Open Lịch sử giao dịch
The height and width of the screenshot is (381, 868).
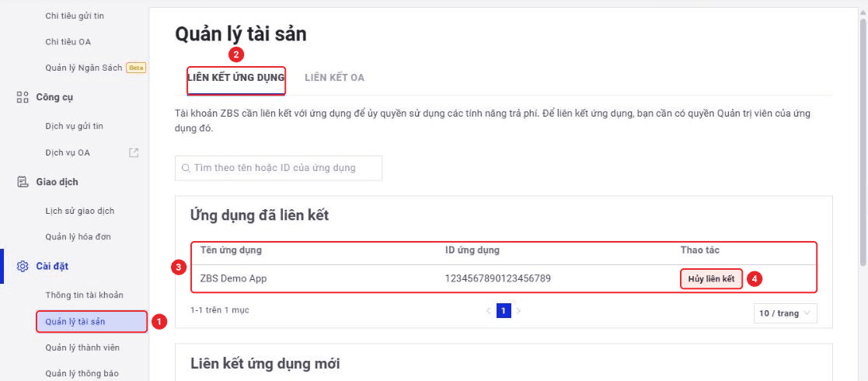(80, 211)
